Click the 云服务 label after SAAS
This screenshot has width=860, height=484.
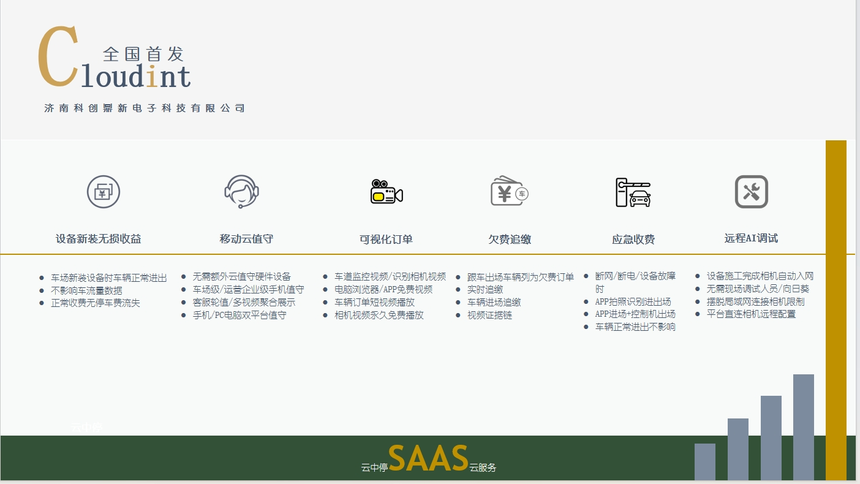[483, 468]
